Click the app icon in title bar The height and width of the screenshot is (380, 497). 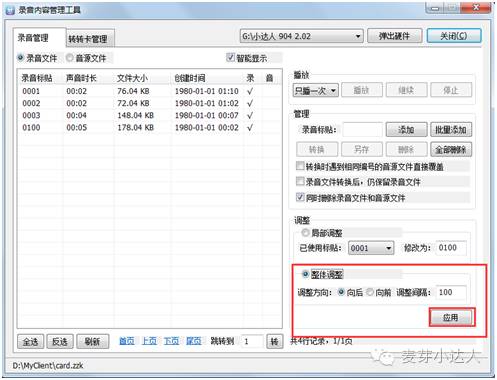[x=10, y=10]
